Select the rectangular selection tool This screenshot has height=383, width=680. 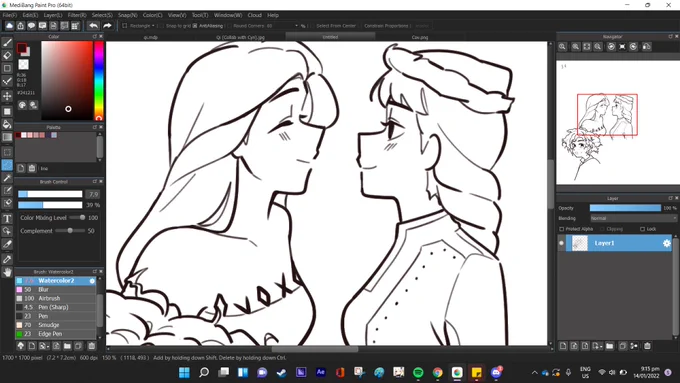point(7,152)
